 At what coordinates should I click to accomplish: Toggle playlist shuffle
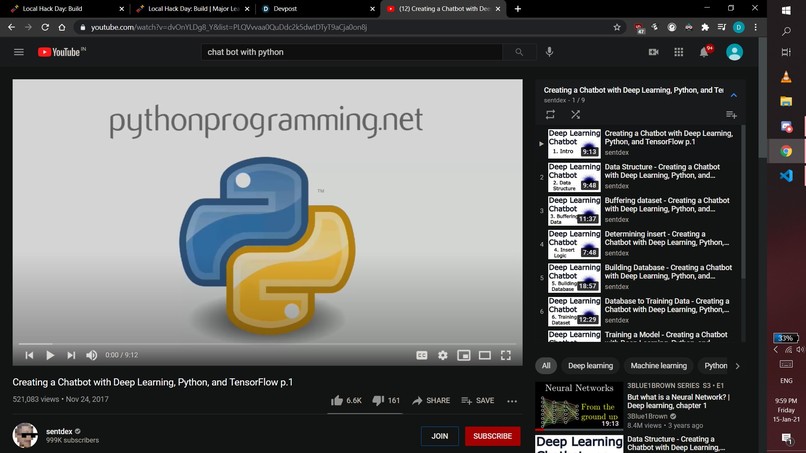pos(575,115)
